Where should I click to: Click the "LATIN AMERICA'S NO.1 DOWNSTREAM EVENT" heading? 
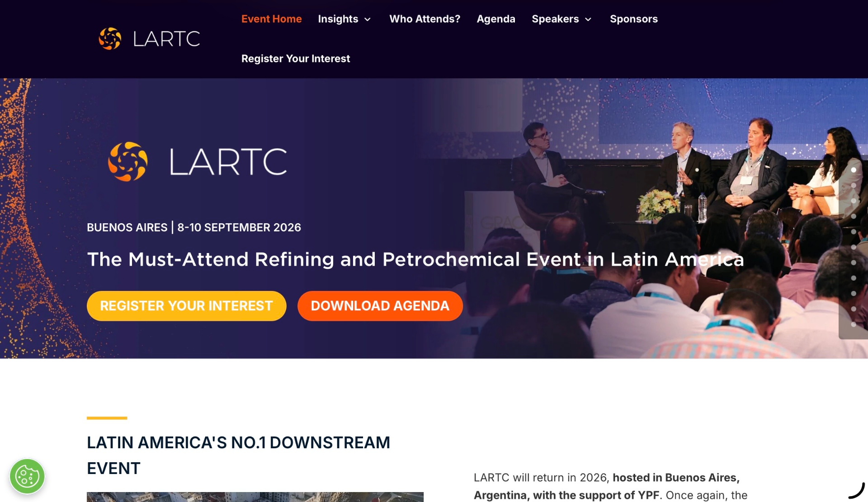(x=238, y=455)
